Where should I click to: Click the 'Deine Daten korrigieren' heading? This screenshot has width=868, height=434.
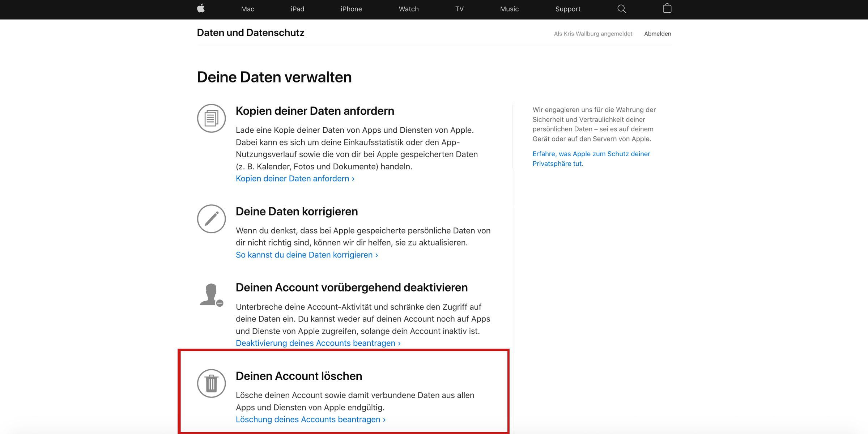[x=297, y=211]
